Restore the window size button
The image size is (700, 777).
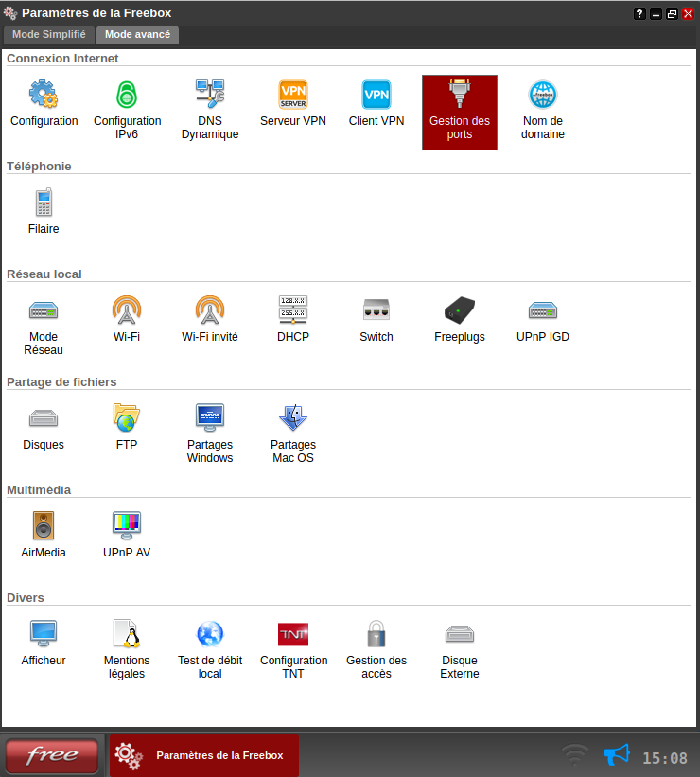672,14
